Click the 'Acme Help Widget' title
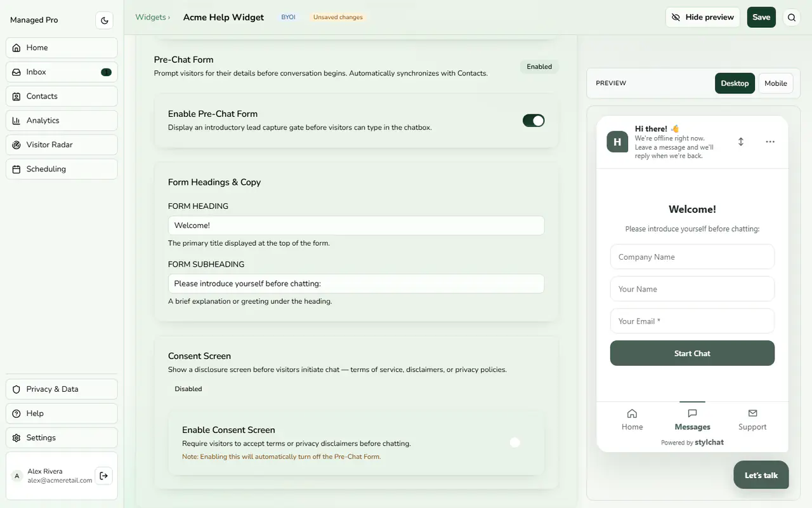 point(223,17)
